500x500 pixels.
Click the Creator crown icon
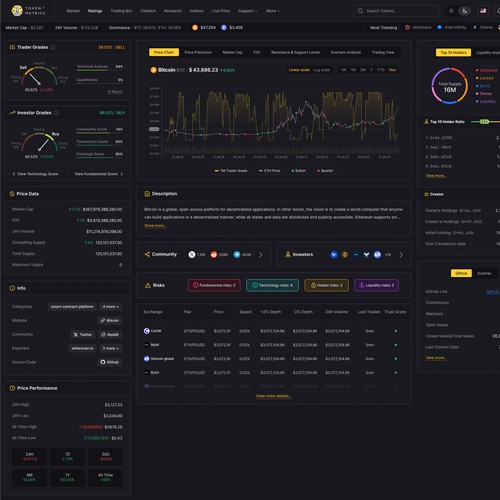tap(426, 194)
